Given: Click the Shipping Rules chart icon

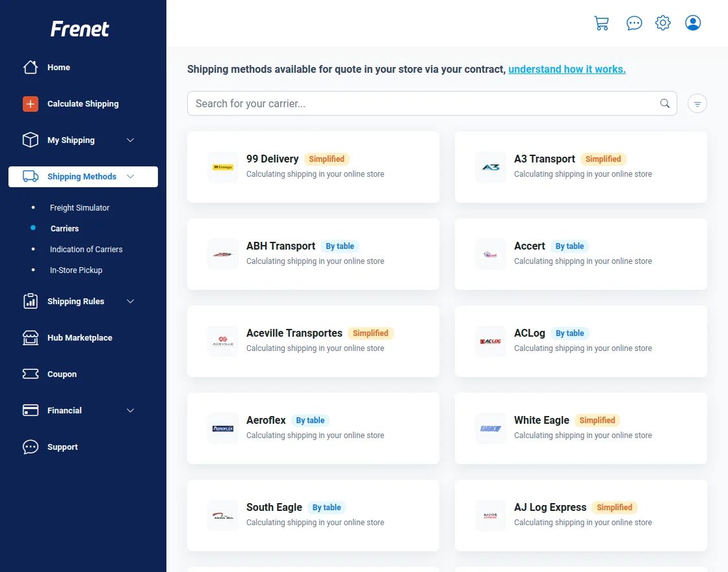Looking at the screenshot, I should point(31,302).
